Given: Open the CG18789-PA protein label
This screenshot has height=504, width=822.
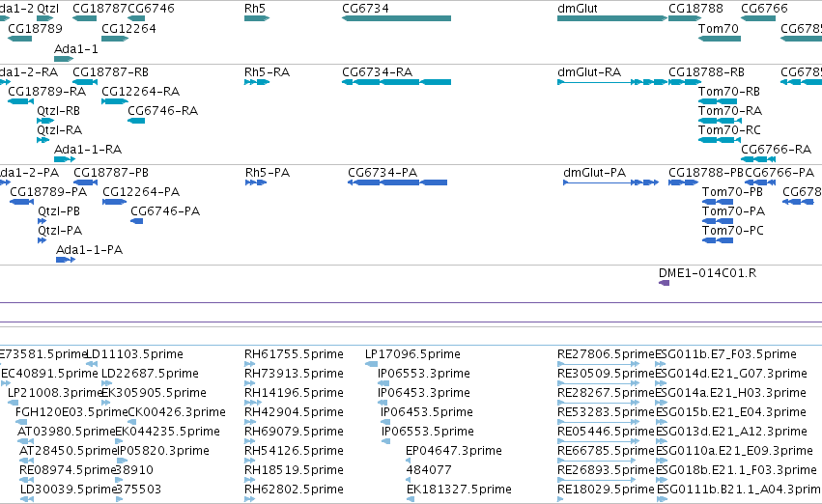Looking at the screenshot, I should (x=48, y=192).
